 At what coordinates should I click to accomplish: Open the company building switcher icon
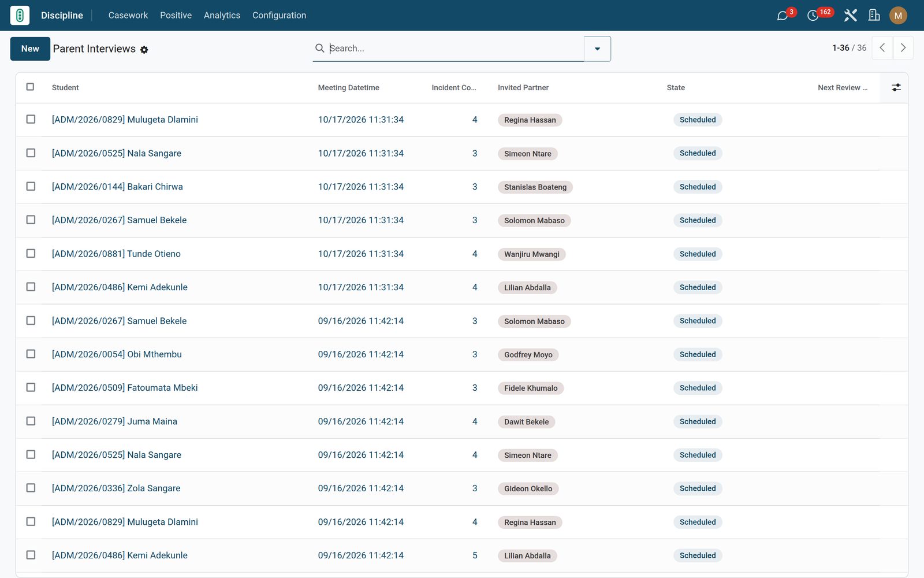pyautogui.click(x=874, y=16)
